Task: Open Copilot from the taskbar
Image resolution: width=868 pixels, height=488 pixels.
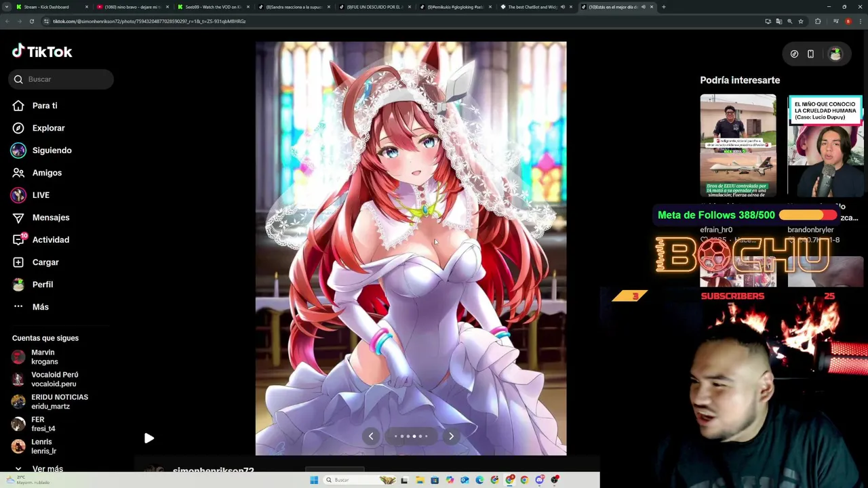Action: [450, 480]
